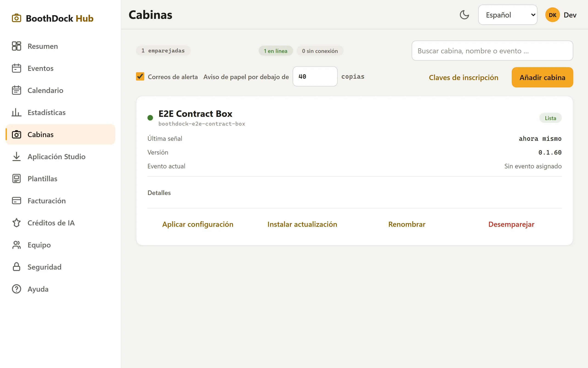The image size is (588, 368).
Task: Click Renombrar for E2E Contract Box
Action: [x=407, y=224]
